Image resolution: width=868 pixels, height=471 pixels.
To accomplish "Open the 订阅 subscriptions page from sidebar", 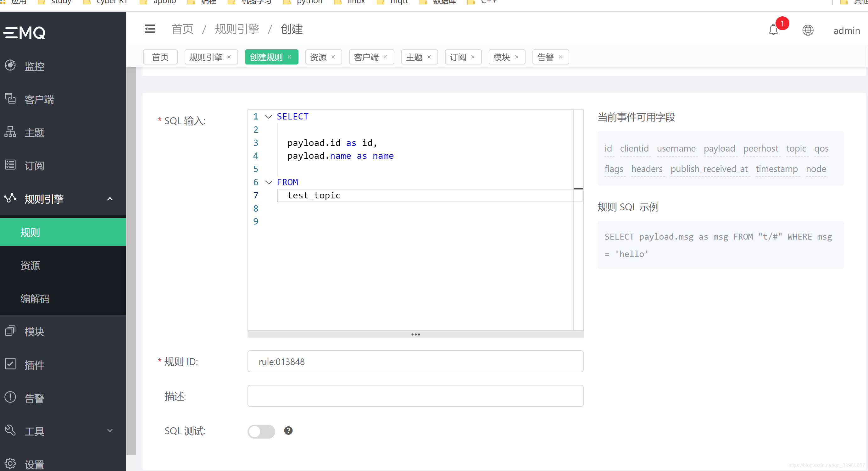I will pyautogui.click(x=34, y=165).
